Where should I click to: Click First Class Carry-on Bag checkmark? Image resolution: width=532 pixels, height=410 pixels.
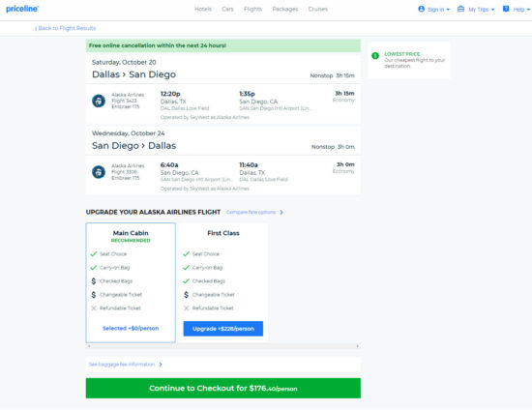186,268
